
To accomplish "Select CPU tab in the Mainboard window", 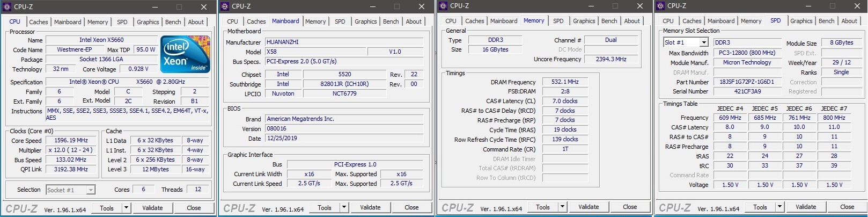I will pos(232,21).
